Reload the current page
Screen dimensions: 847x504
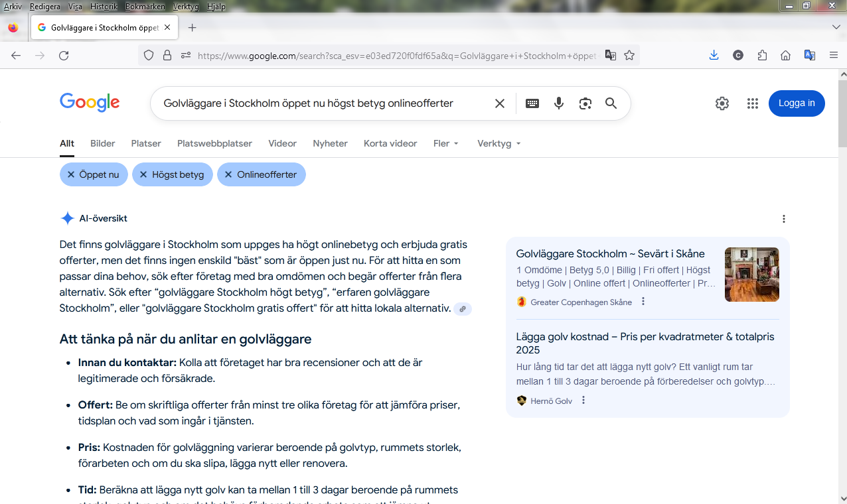(x=64, y=56)
